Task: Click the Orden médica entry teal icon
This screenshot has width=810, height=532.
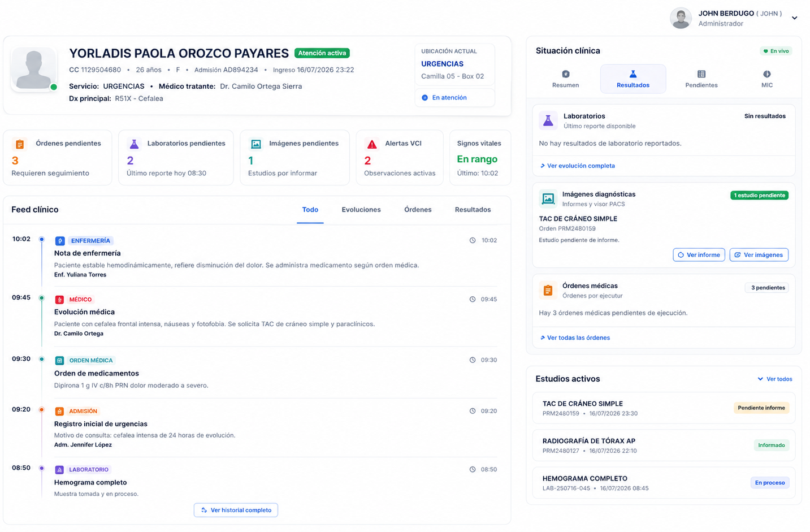Action: tap(59, 361)
